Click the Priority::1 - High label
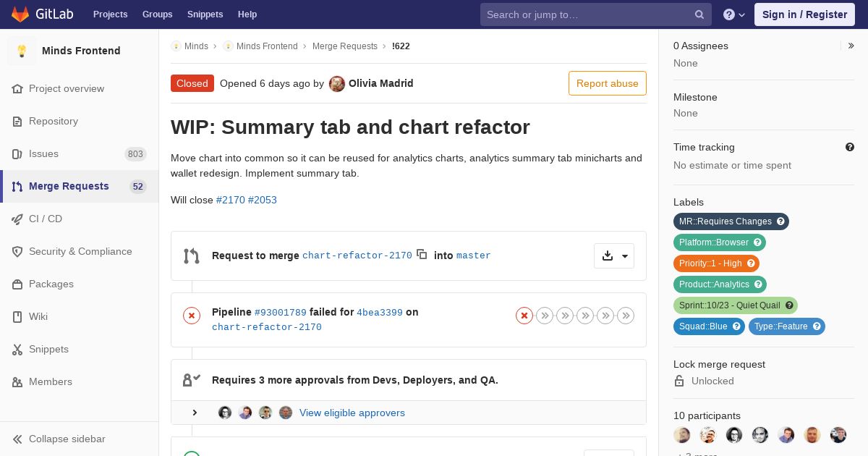Screen dimensions: 868x456 point(716,263)
